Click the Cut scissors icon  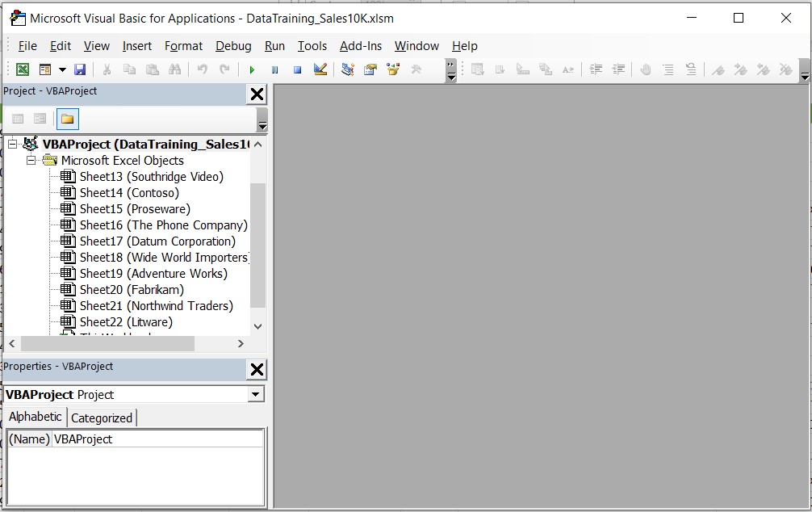107,69
